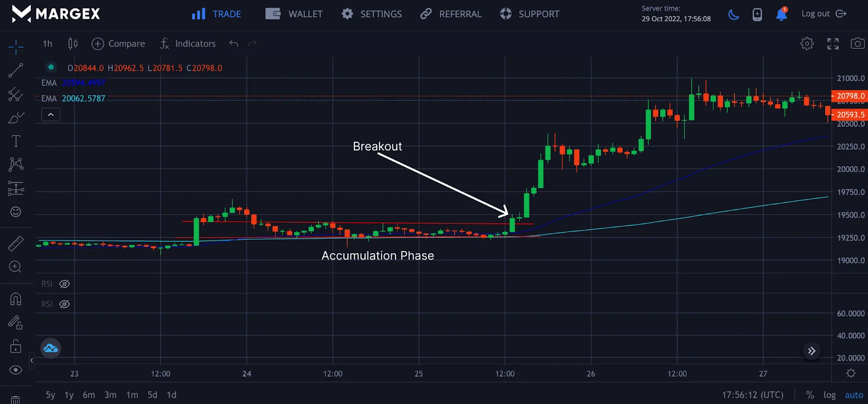Enter fullscreen chart mode
The height and width of the screenshot is (404, 868).
pyautogui.click(x=833, y=43)
